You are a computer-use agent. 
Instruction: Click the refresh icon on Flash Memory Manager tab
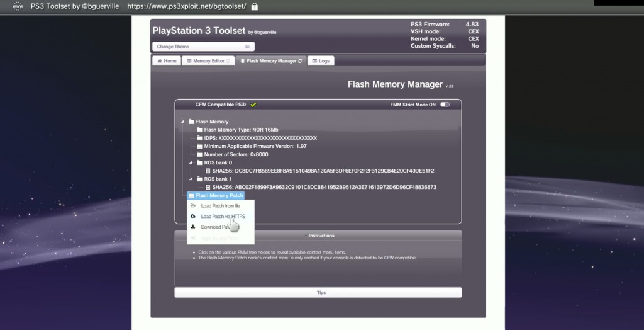(300, 61)
